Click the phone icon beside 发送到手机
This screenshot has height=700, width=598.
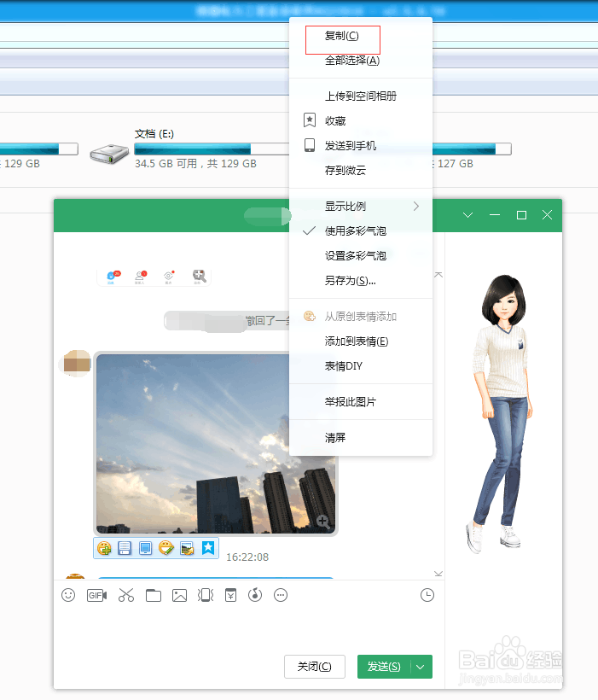click(310, 145)
